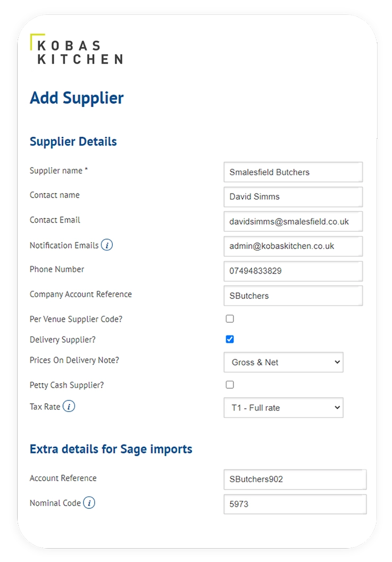Select the Delivery Supplier label

(x=63, y=339)
